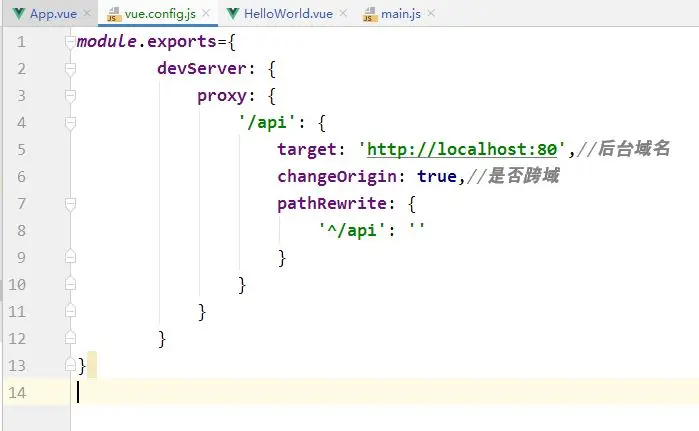Click the 'proxy' property name
This screenshot has height=431, width=699.
pyautogui.click(x=222, y=96)
